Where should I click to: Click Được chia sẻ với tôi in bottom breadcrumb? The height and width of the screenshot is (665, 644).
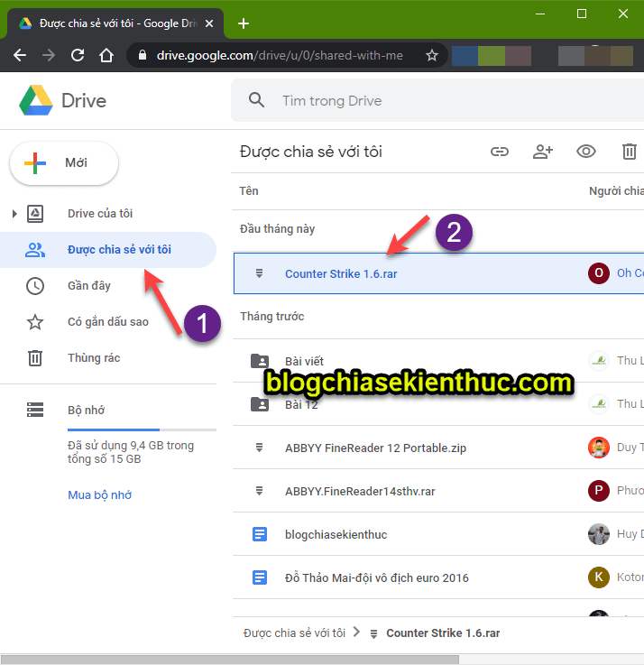(x=294, y=633)
